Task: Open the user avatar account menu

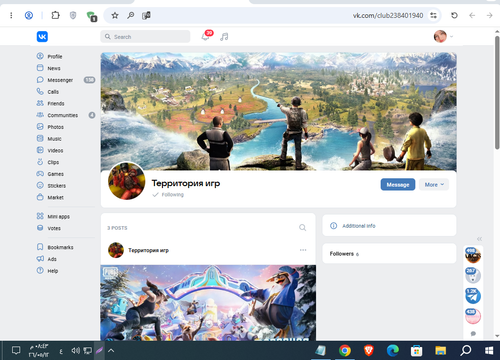Action: click(443, 36)
